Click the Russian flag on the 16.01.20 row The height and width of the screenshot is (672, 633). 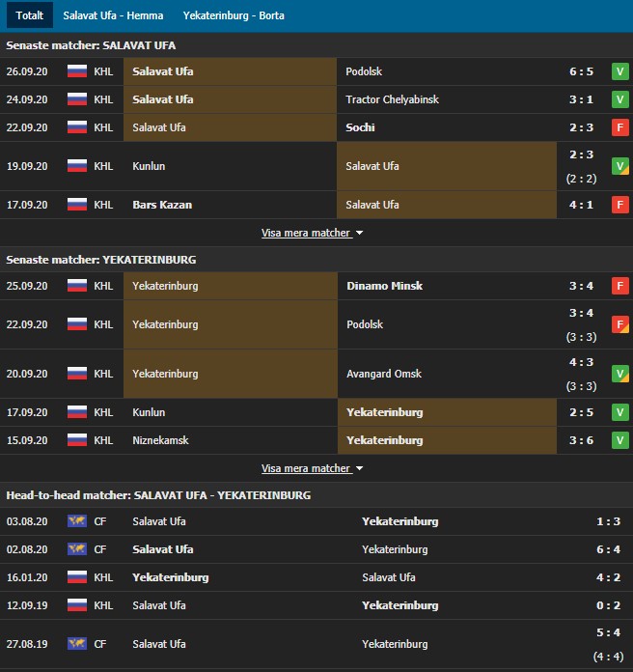77,577
